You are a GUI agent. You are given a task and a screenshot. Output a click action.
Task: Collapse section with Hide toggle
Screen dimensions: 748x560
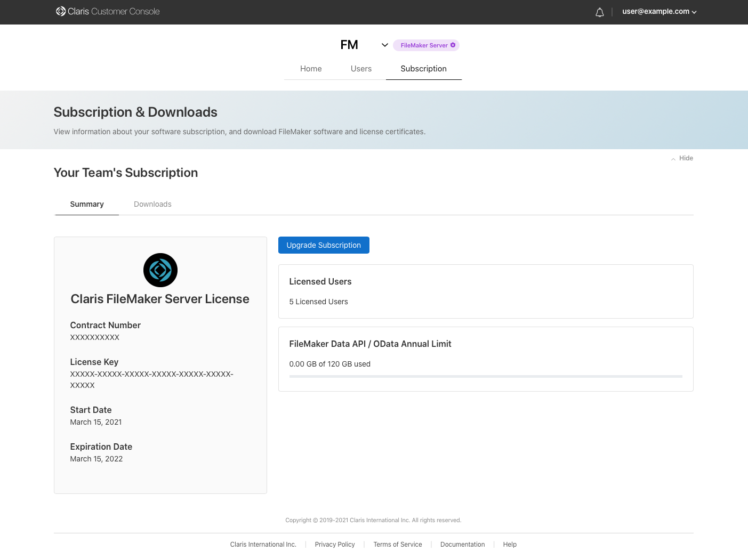[682, 158]
